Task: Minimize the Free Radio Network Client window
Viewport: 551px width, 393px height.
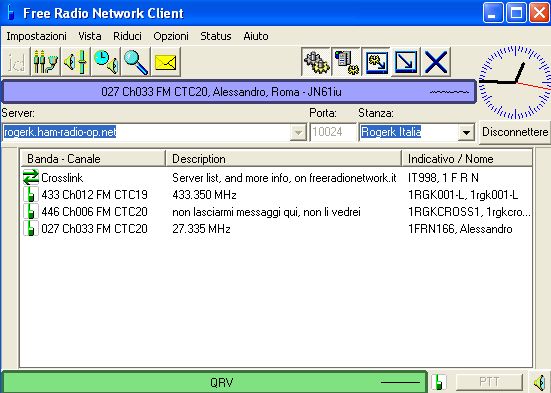Action: click(x=492, y=13)
